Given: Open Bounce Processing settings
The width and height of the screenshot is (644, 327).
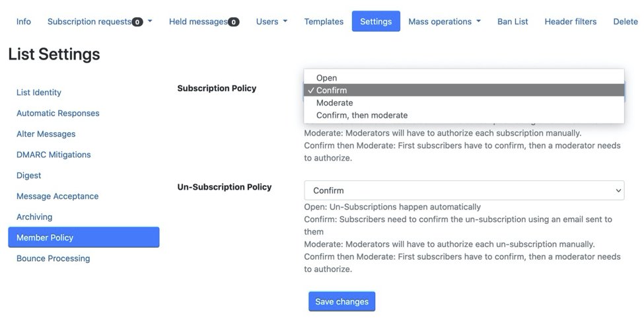Looking at the screenshot, I should pyautogui.click(x=53, y=258).
